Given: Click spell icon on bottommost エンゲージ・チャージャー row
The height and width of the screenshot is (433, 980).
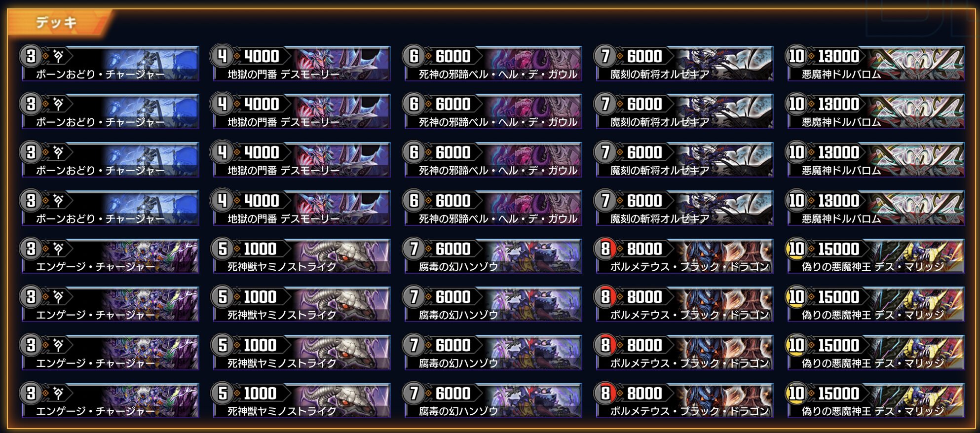Looking at the screenshot, I should click(x=58, y=393).
